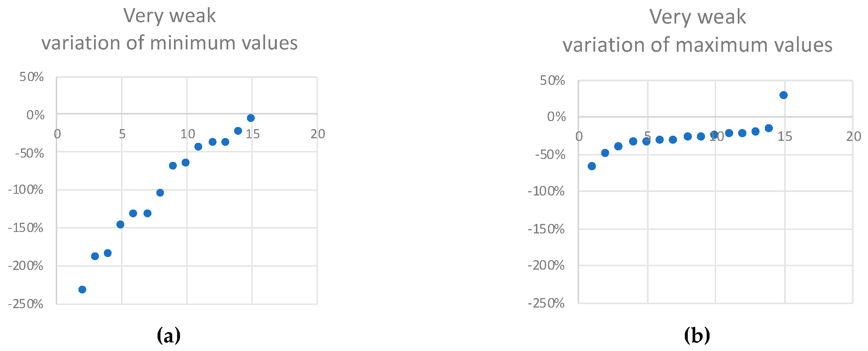Click the -200% axis label in chart (a)

26,266
